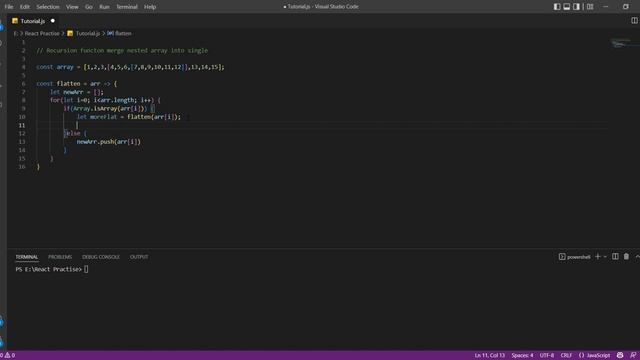640x360 pixels.
Task: Restore down the VS Code window
Action: [x=626, y=7]
